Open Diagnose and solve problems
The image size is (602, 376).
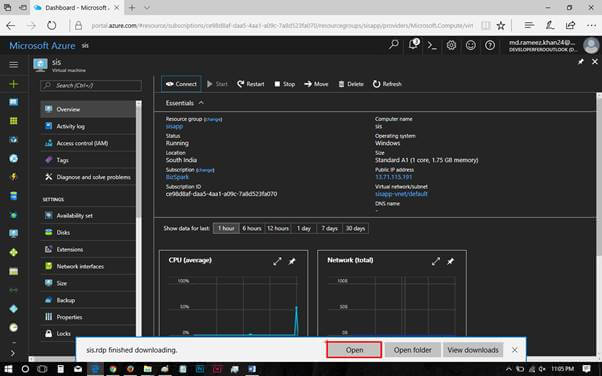[88, 177]
